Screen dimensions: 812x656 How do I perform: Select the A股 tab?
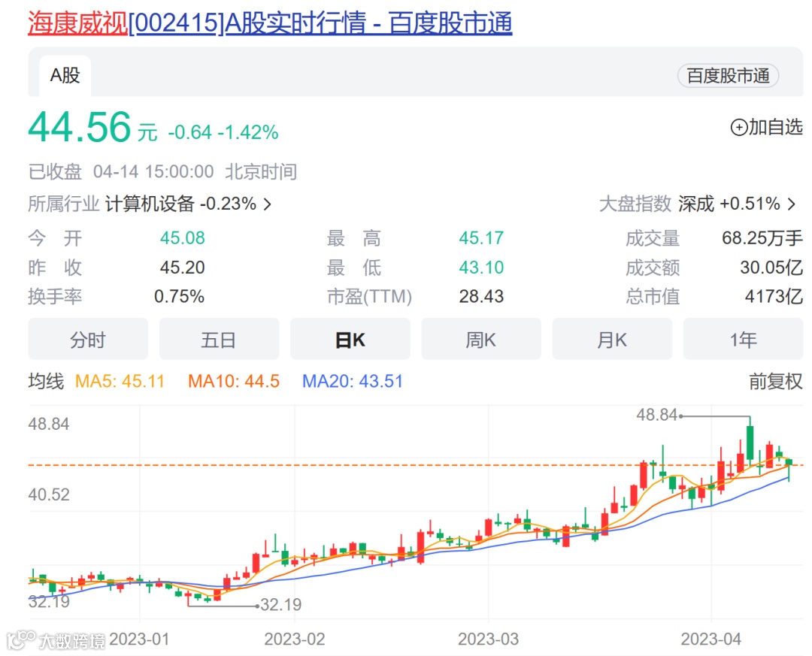click(65, 76)
